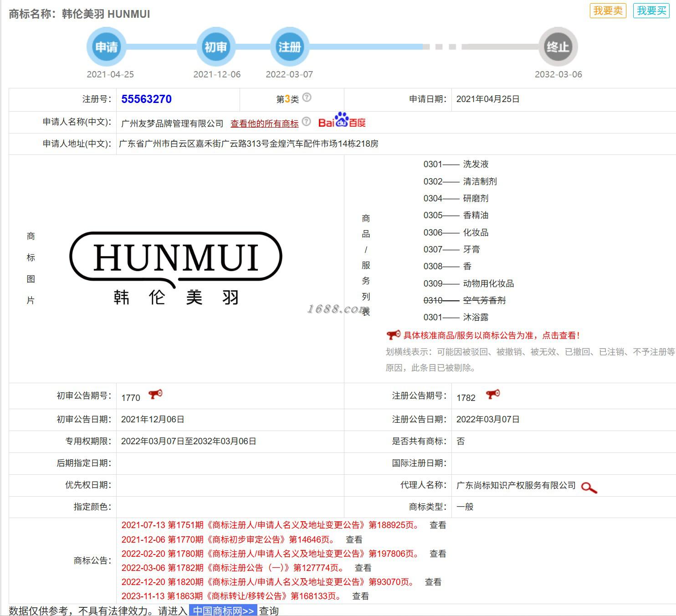Click 查看 for the 第1820期 announcement
Screen dimensions: 676x616
[433, 582]
